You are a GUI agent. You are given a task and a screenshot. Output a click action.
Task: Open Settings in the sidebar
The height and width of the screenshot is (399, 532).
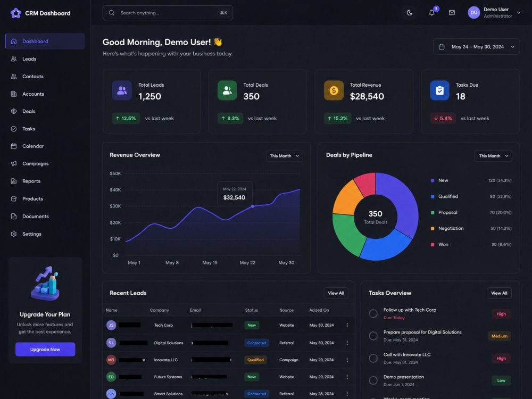45,234
